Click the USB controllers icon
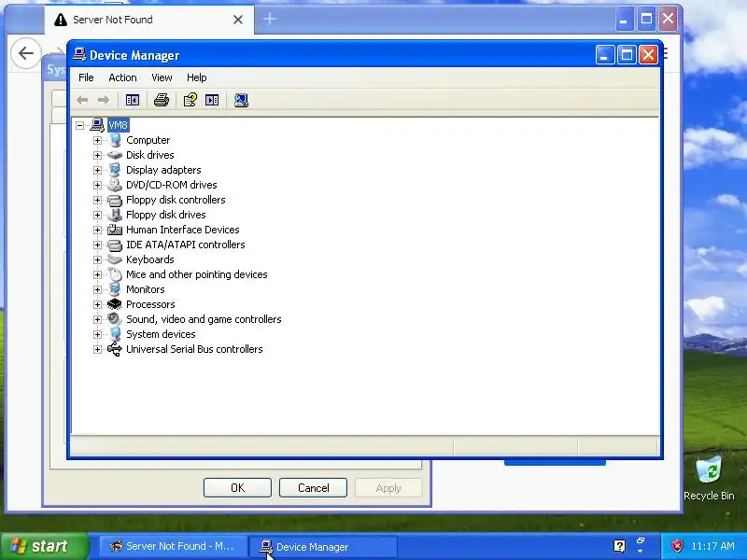The height and width of the screenshot is (560, 747). [x=115, y=349]
